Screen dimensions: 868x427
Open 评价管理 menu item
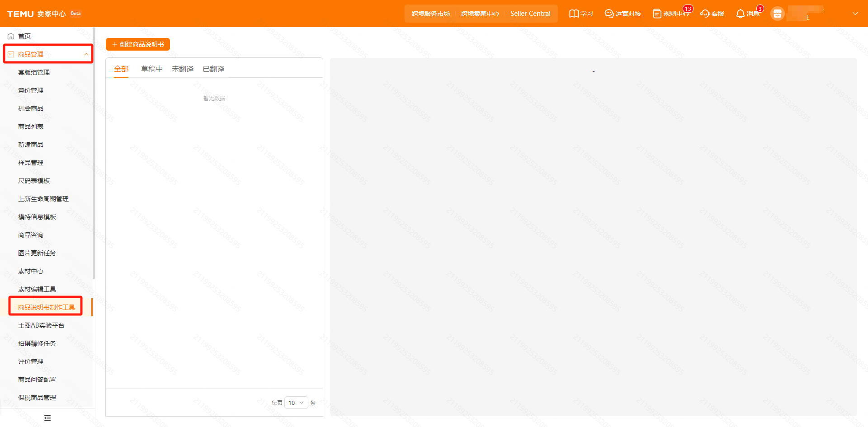pos(31,361)
